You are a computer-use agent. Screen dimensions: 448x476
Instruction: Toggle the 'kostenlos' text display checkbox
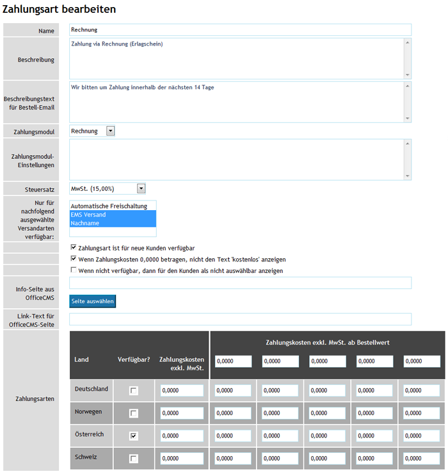pos(73,258)
